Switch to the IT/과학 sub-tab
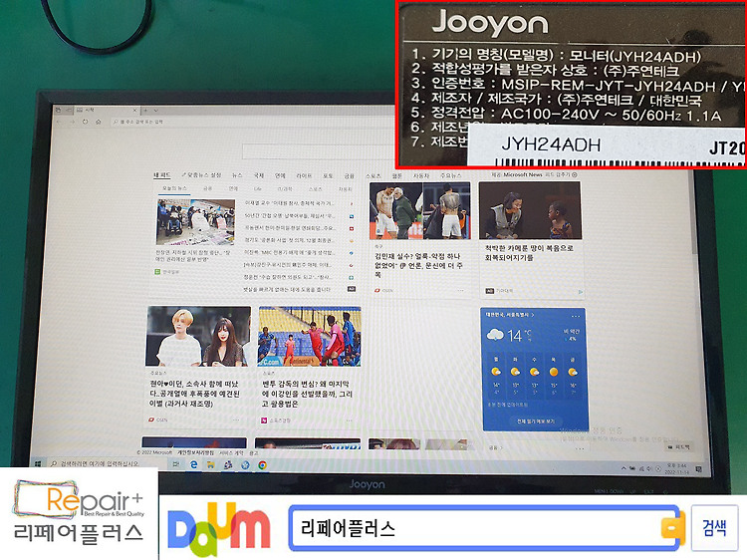Screen dimensions: 747x560 285,188
